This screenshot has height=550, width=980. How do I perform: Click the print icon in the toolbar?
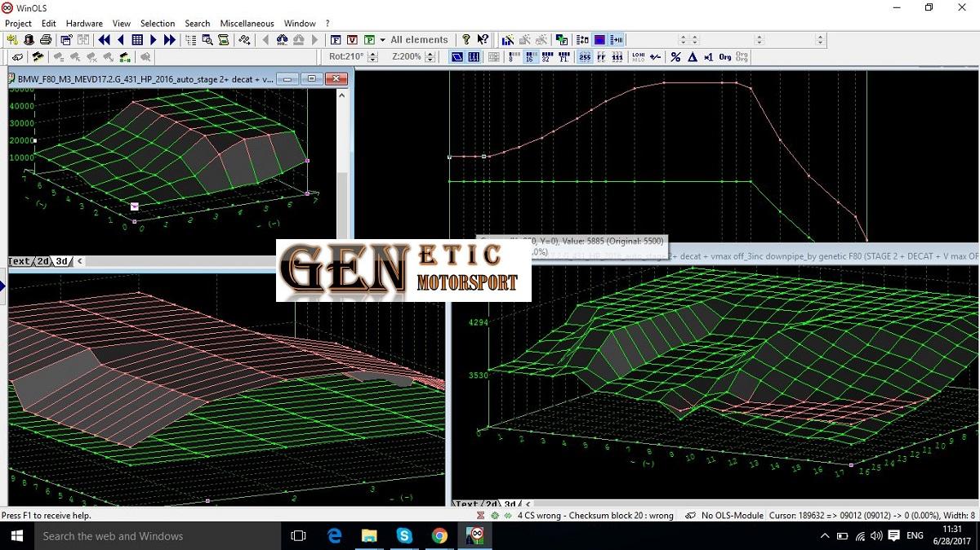pos(47,40)
